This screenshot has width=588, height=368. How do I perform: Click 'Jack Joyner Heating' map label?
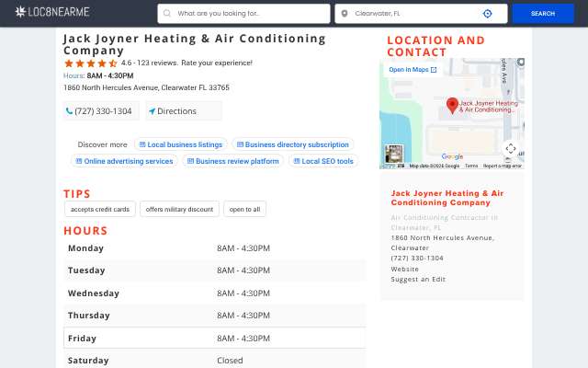click(x=488, y=107)
